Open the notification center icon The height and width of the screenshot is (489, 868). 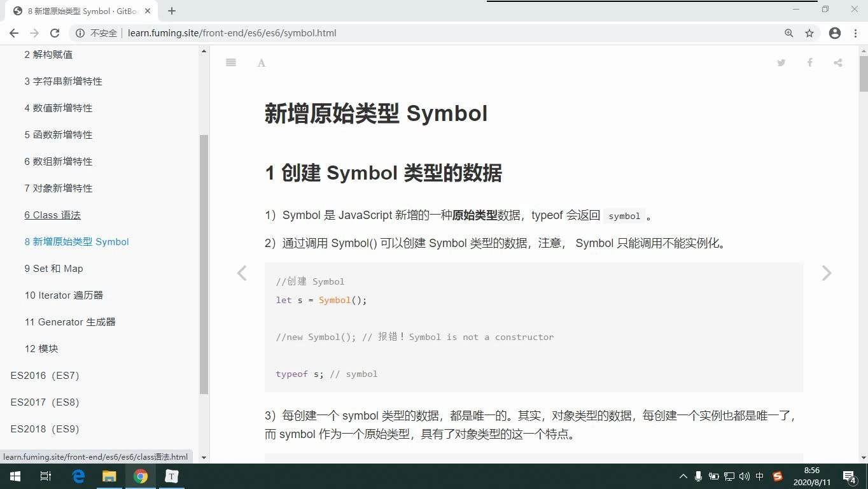[x=849, y=476]
